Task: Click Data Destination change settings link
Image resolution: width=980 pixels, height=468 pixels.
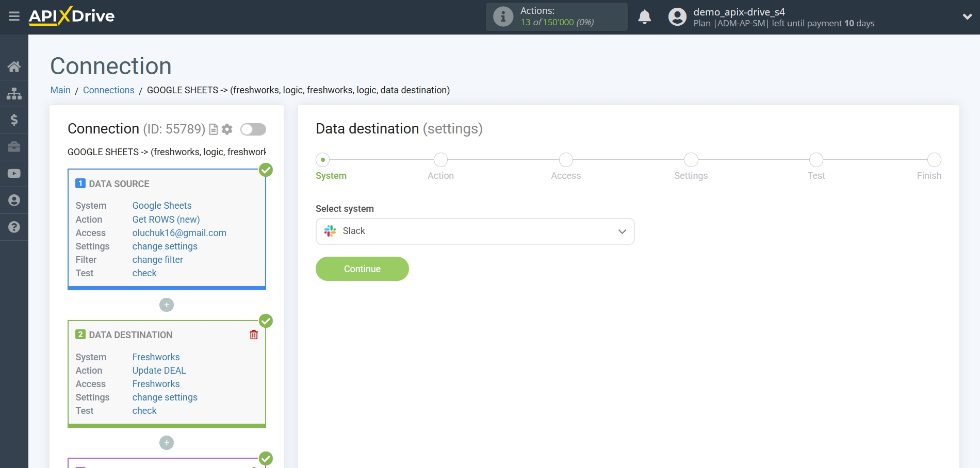Action: (165, 397)
